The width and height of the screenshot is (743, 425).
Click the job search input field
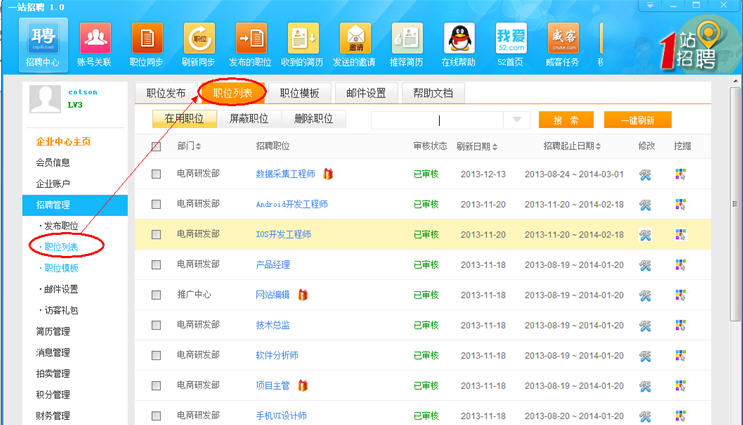pyautogui.click(x=437, y=120)
